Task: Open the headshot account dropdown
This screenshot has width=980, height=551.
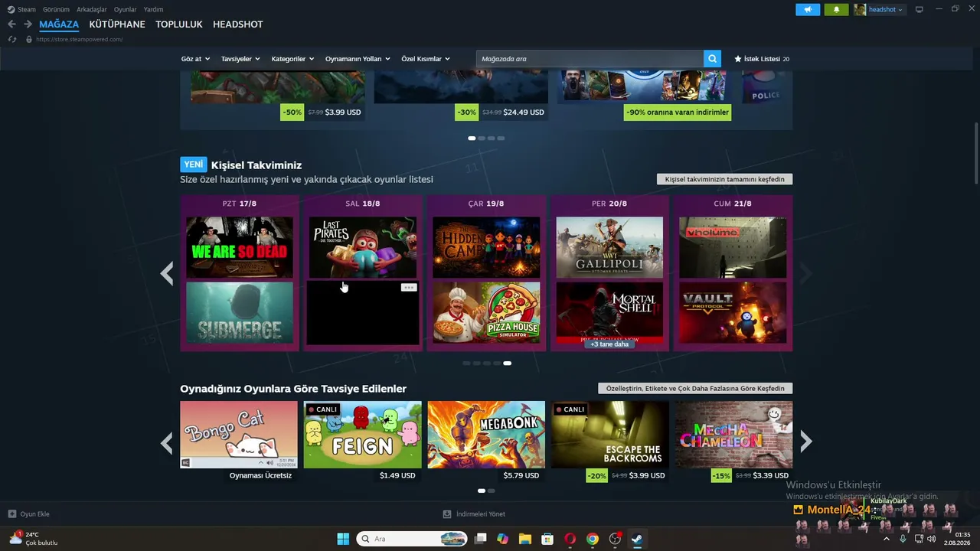Action: (879, 9)
